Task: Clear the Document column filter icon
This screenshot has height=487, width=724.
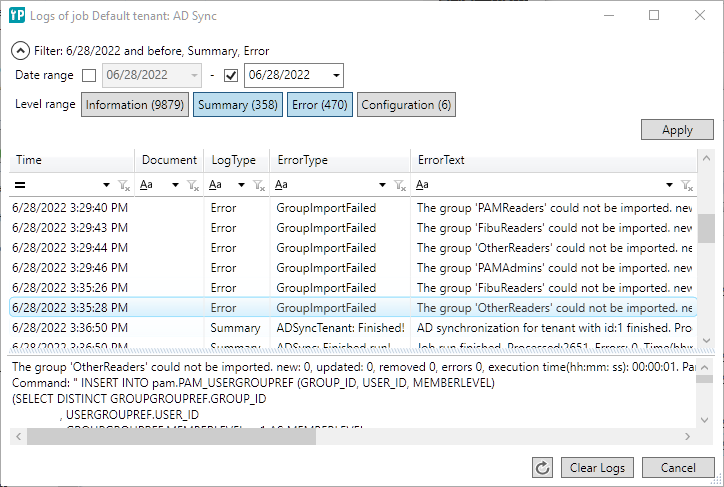Action: pyautogui.click(x=194, y=185)
